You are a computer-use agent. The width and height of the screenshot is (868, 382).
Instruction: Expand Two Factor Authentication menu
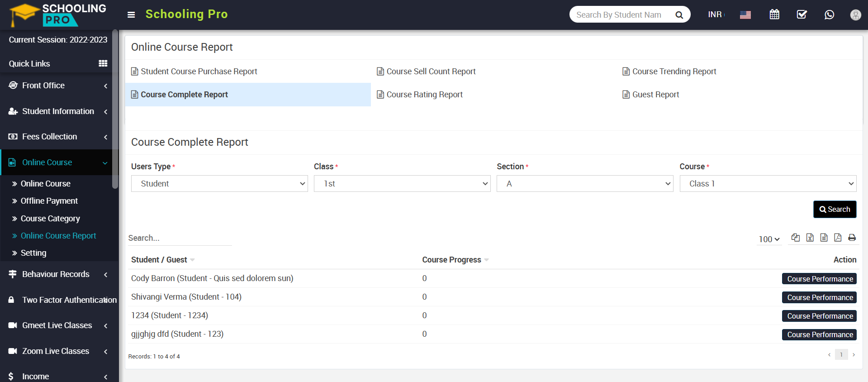click(59, 300)
